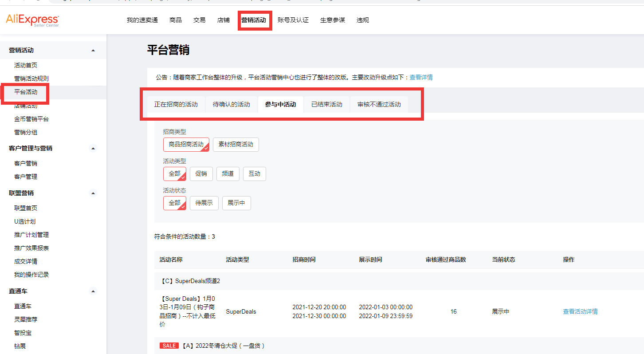Open 营销活动规则 sidebar link
644x354 pixels.
tap(31, 79)
